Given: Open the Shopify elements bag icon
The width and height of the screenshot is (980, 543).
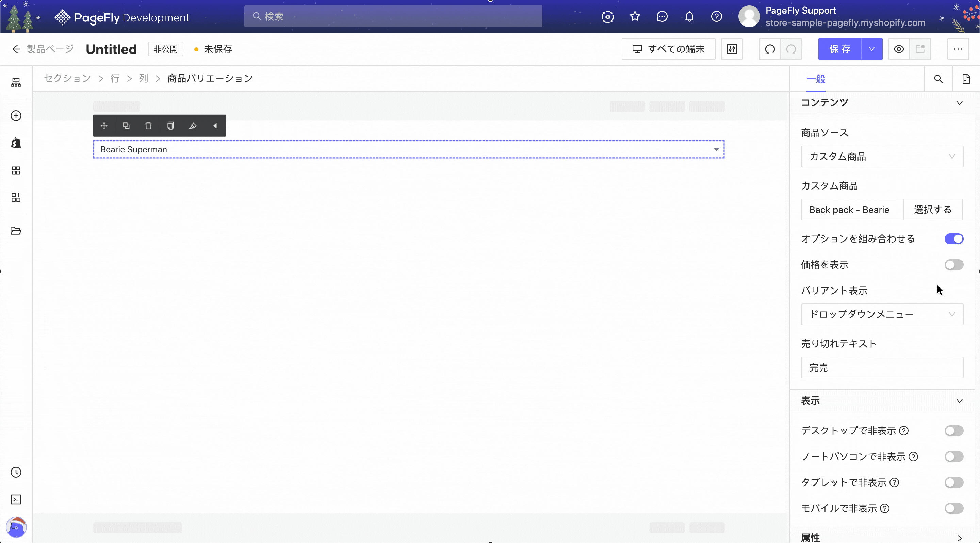Looking at the screenshot, I should 16,143.
